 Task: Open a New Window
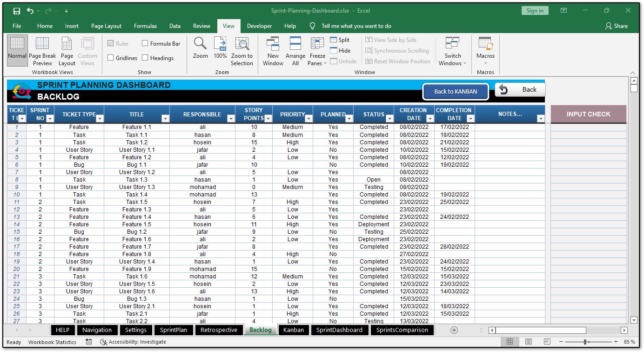click(273, 51)
